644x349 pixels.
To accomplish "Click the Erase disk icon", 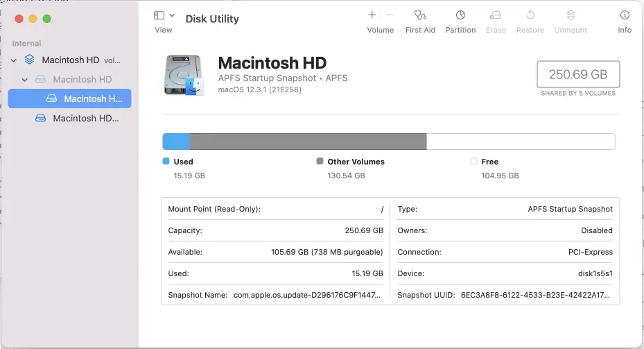I will (496, 16).
